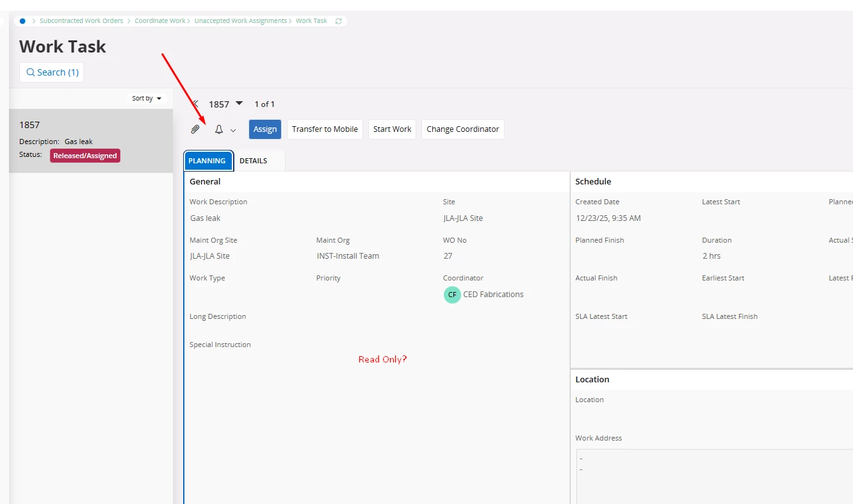
Task: Click the Schedule section heading
Action: tap(593, 182)
